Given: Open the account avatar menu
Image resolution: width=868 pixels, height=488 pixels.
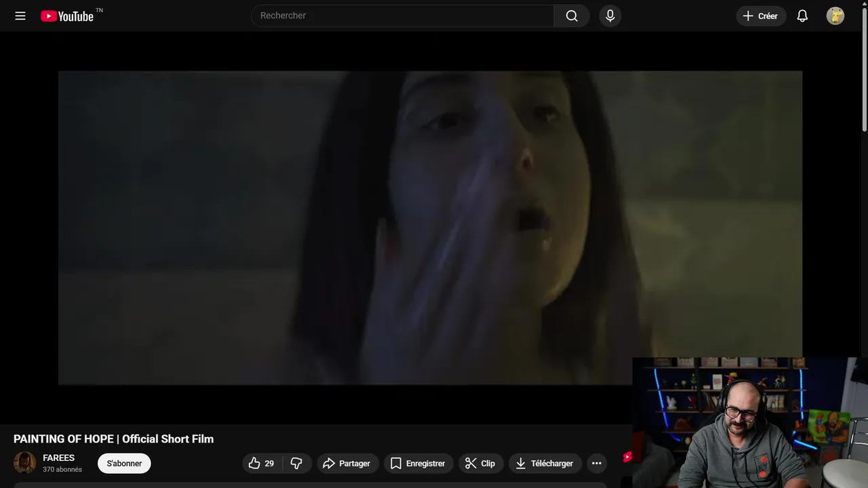Looking at the screenshot, I should (835, 16).
